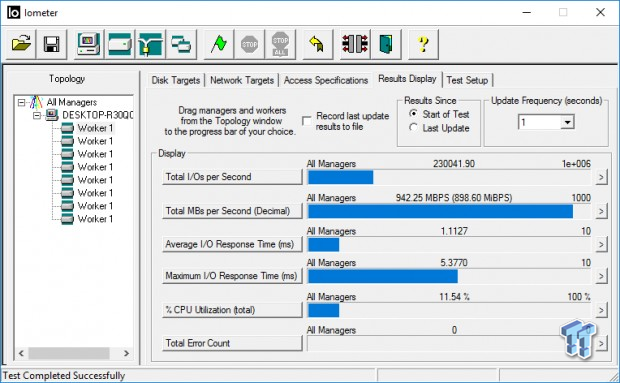Click Maximum I/O Response Time (ms) button
The image size is (620, 383).
pyautogui.click(x=232, y=276)
